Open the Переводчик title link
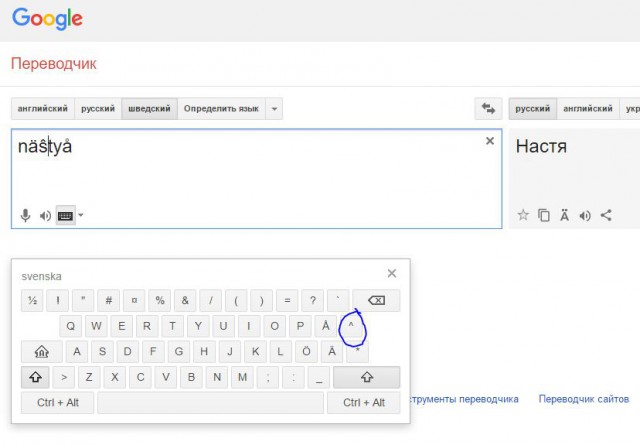 [x=54, y=64]
